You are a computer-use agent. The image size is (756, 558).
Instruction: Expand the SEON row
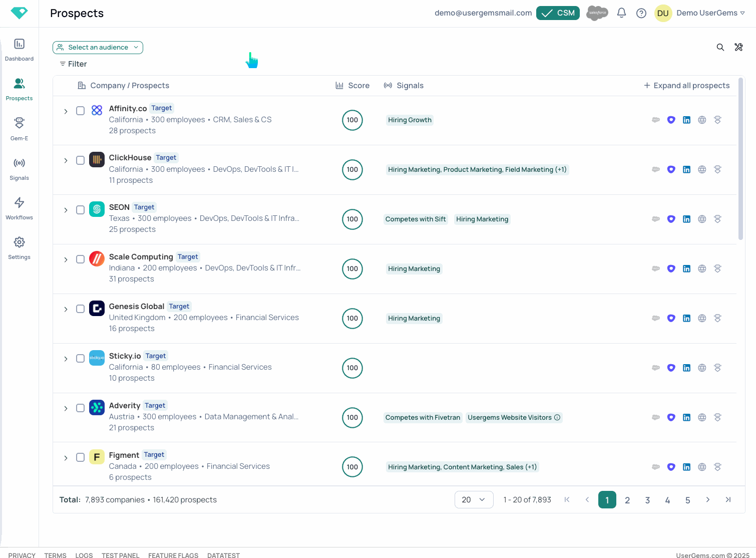[66, 210]
